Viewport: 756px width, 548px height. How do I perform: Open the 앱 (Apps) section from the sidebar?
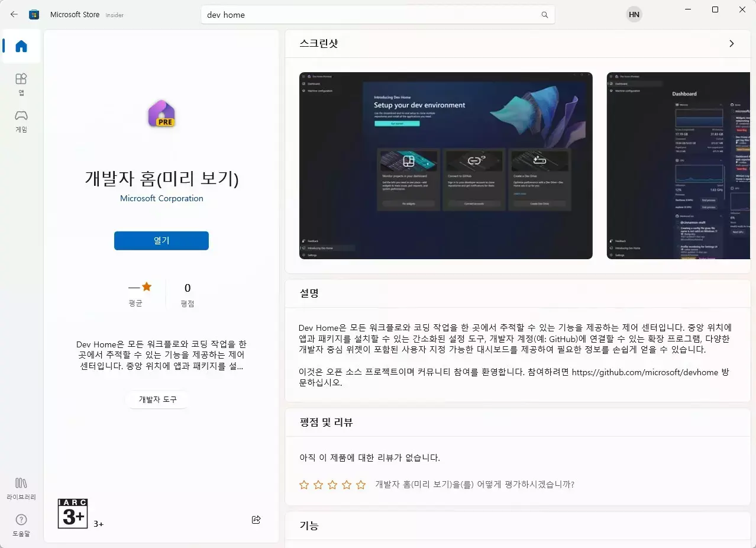pyautogui.click(x=21, y=83)
